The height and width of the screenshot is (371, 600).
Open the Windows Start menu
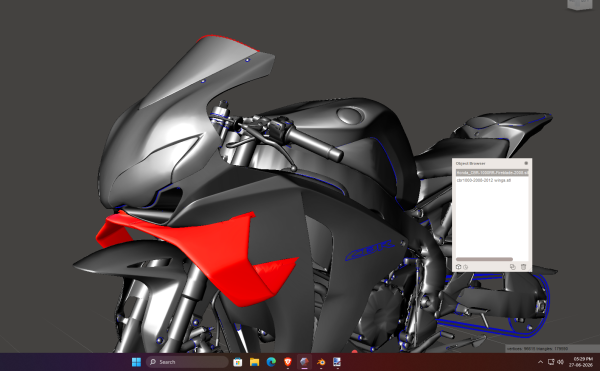click(x=136, y=362)
